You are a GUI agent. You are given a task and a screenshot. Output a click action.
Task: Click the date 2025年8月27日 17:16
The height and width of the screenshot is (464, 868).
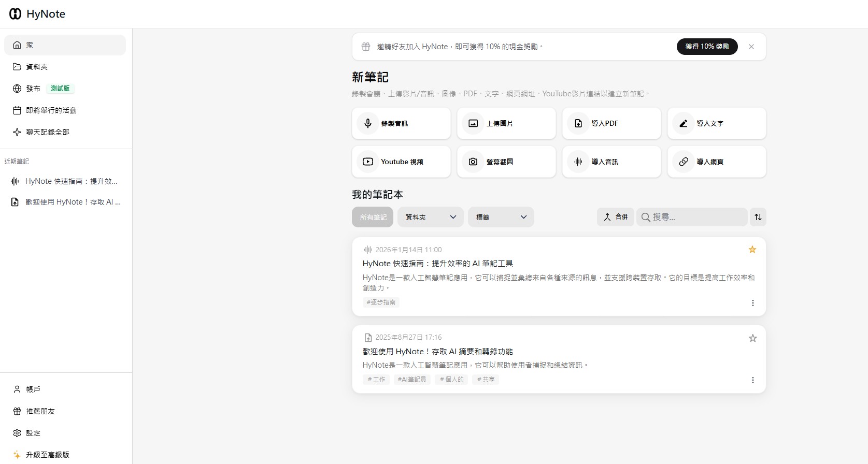point(408,338)
